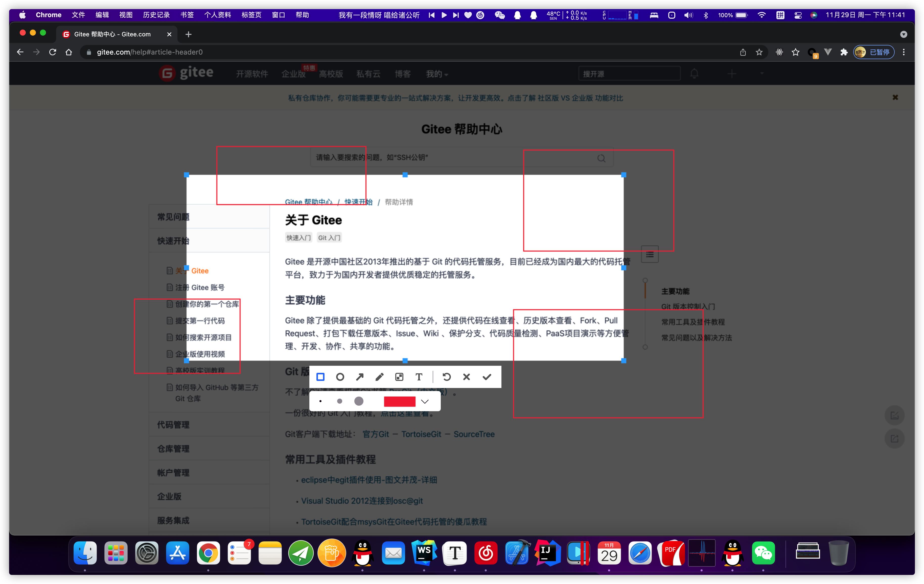Close the enterprise promo banner
Image resolution: width=924 pixels, height=584 pixels.
click(895, 98)
